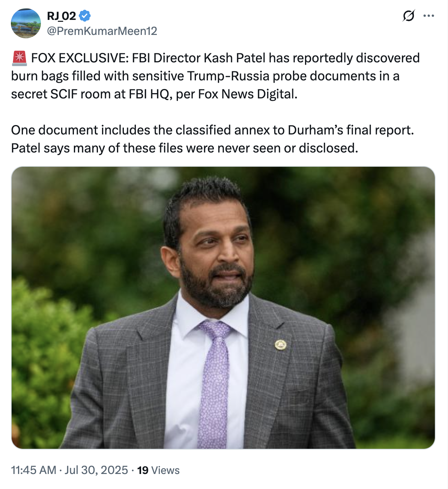Click the red siren emoji
448x489 pixels.
coord(19,58)
